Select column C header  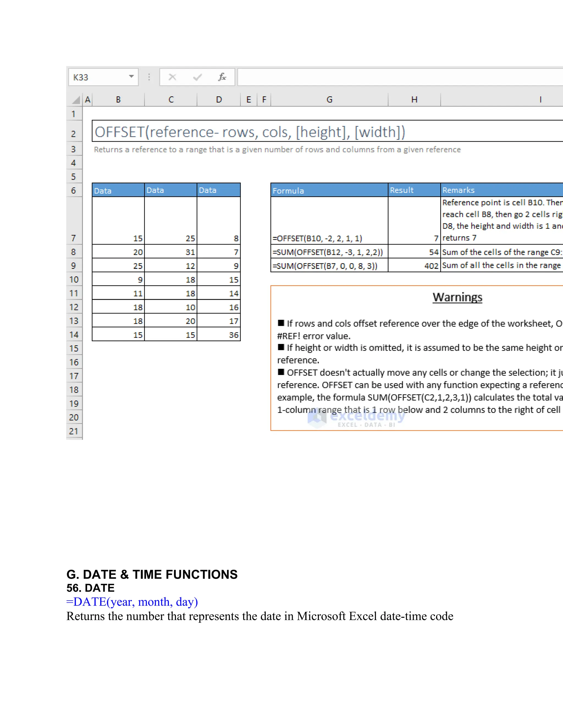coord(171,100)
